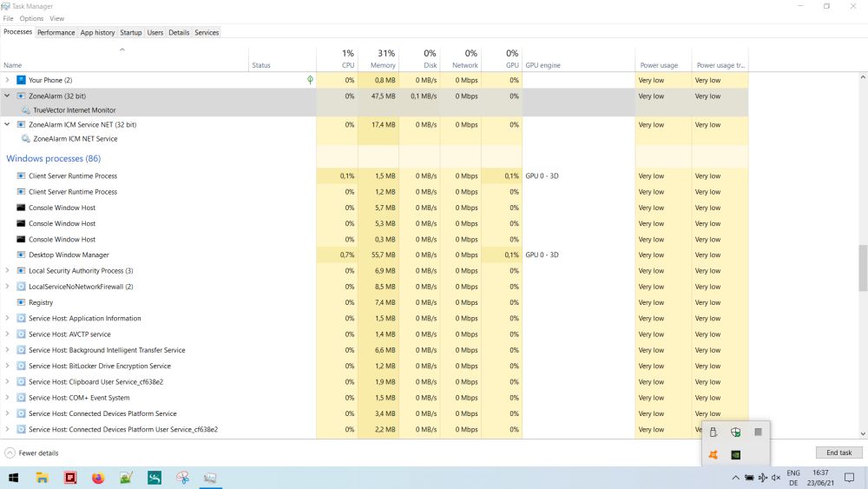Expand Service Host: Application Information
The height and width of the screenshot is (489, 868).
(7, 319)
